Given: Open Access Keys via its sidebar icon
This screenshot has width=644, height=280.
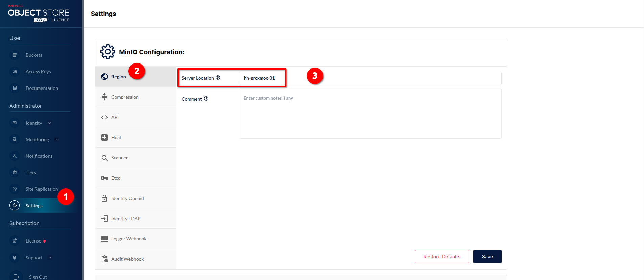Looking at the screenshot, I should [15, 72].
